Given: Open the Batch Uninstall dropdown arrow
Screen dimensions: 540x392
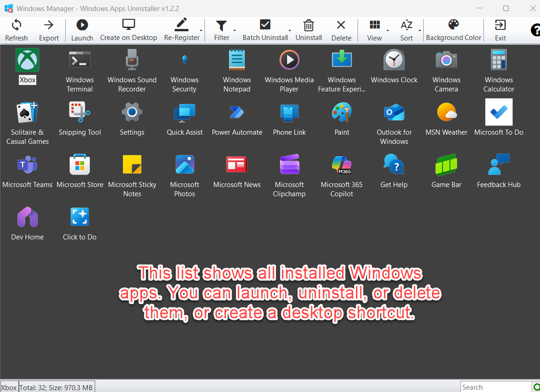Looking at the screenshot, I should (290, 30).
